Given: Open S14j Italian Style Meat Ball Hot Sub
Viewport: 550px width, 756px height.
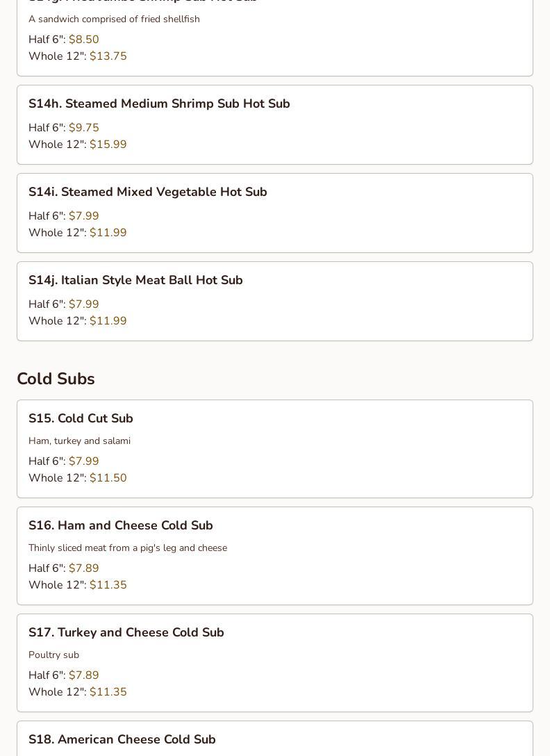Looking at the screenshot, I should click(135, 280).
